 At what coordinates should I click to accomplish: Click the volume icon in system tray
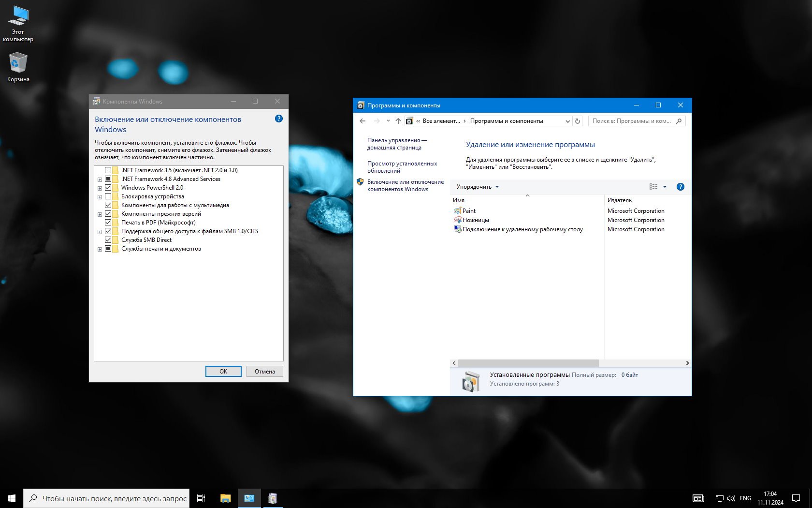pyautogui.click(x=731, y=498)
